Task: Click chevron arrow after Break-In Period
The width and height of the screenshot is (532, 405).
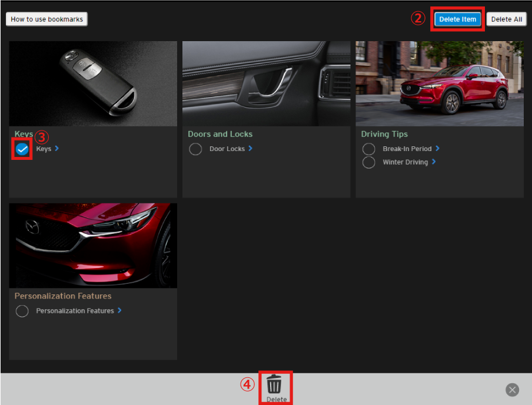Action: coord(437,149)
